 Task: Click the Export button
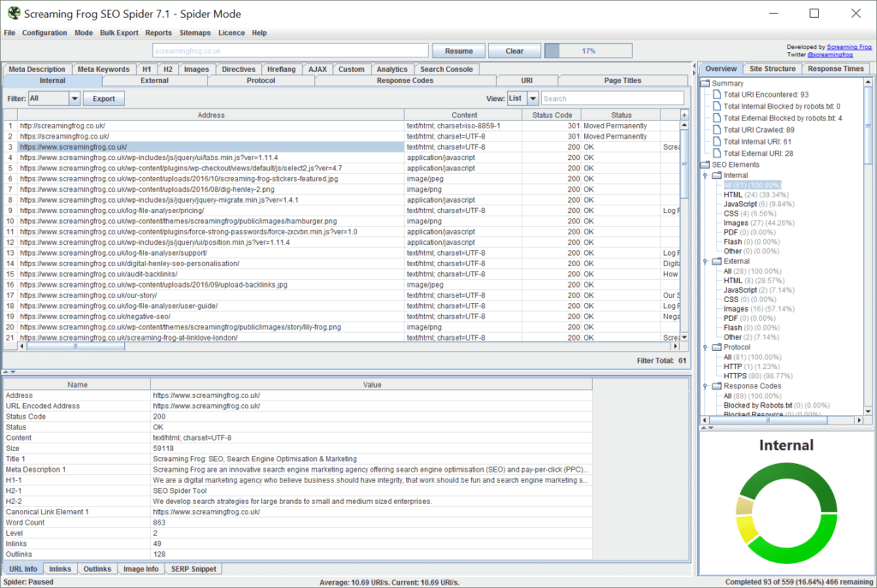pyautogui.click(x=104, y=98)
